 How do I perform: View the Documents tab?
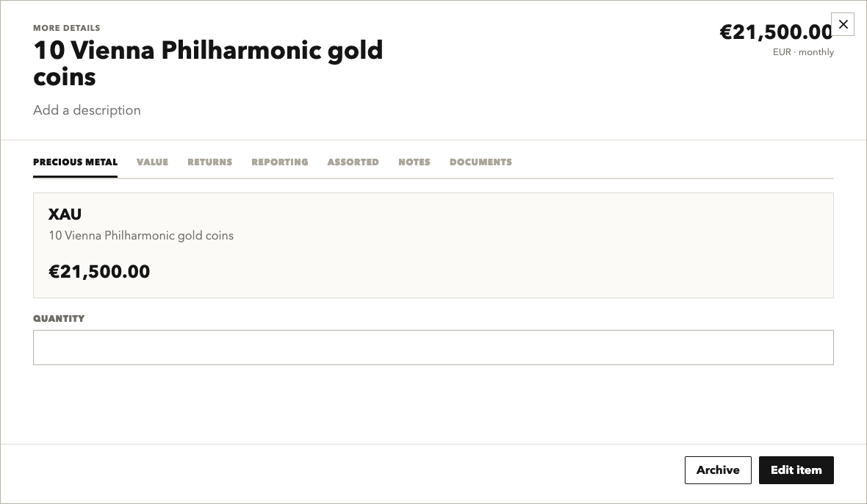click(481, 162)
